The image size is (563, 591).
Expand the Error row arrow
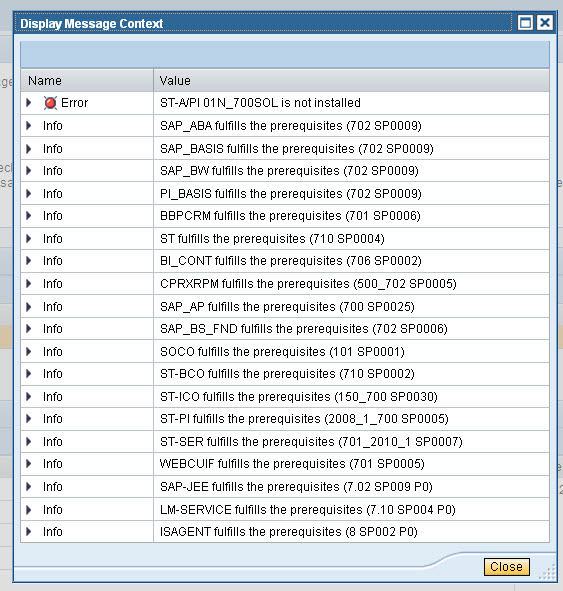tap(29, 103)
